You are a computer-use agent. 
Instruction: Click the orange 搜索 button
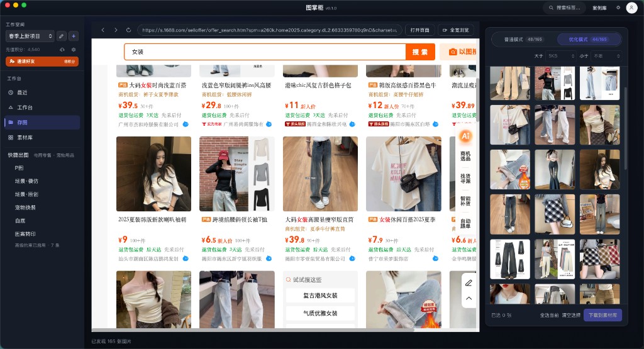pos(420,52)
